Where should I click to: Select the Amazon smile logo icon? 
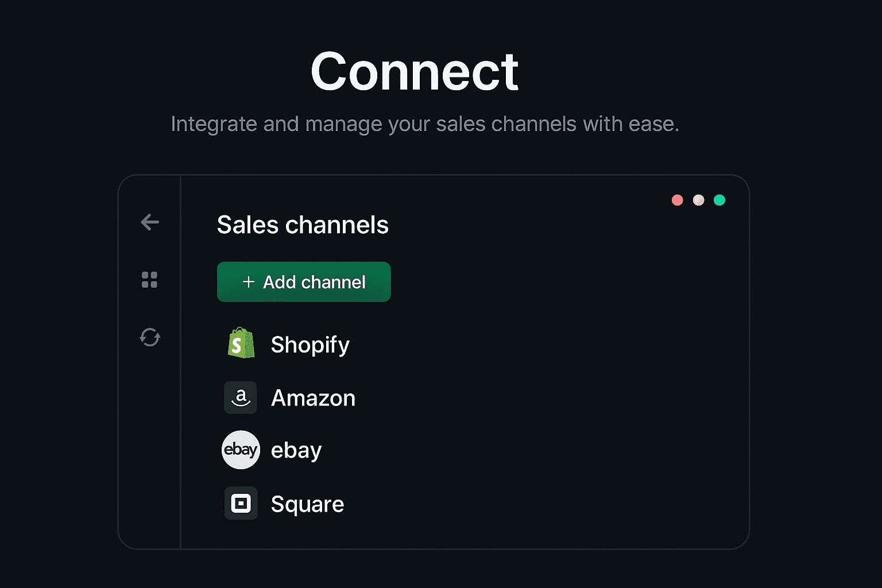[241, 397]
